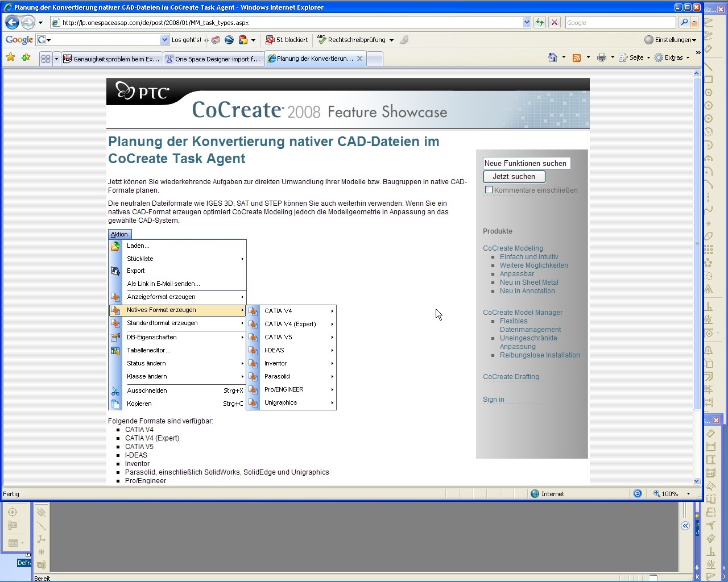Screen dimensions: 728x582
Task: Go back with the IE Back arrow
Action: pyautogui.click(x=12, y=22)
